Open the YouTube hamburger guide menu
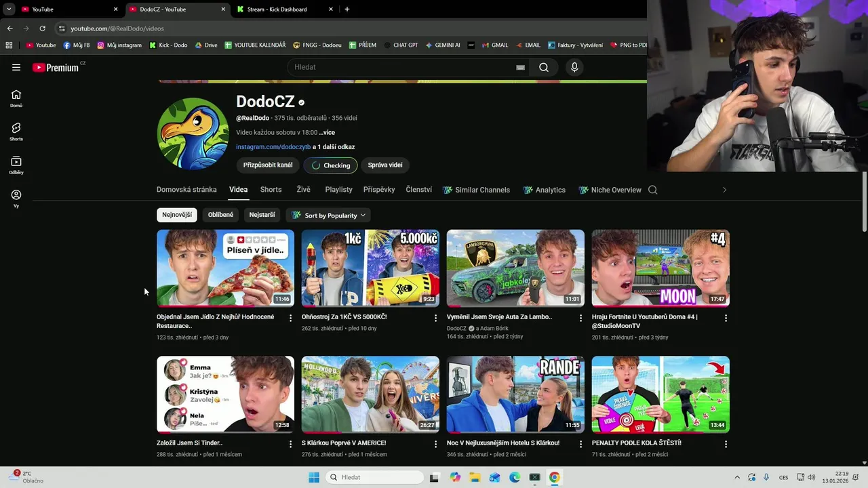Viewport: 868px width, 488px height. pos(16,67)
